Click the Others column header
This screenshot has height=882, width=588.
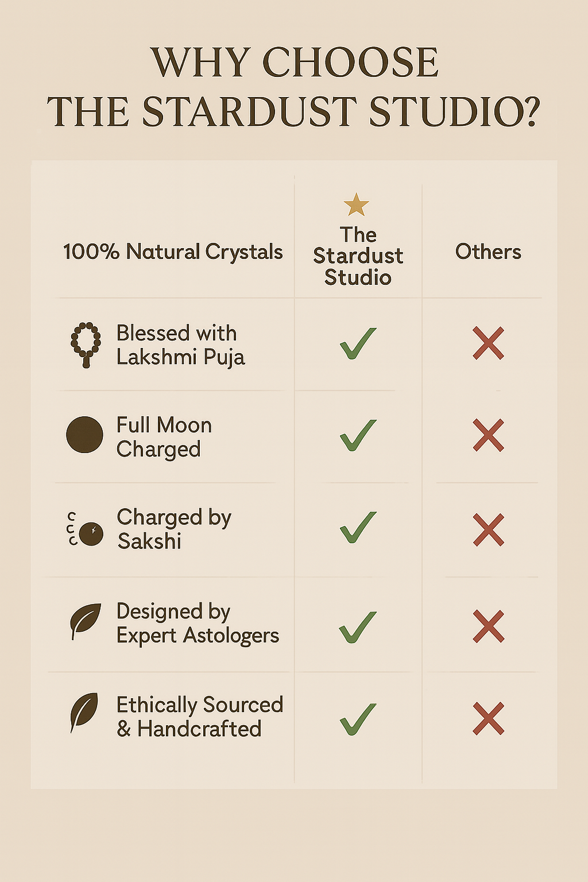(x=488, y=252)
